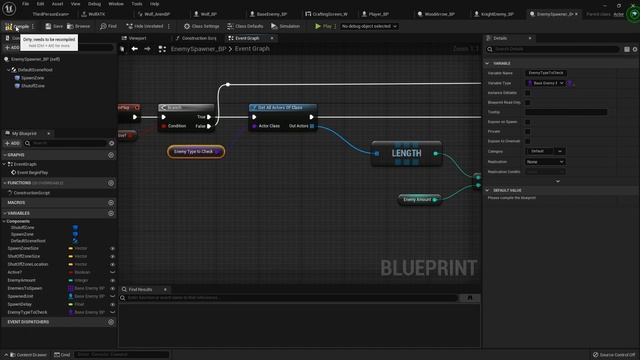
Task: Collapse VARIABLES section in My Blueprint
Action: click(4, 213)
